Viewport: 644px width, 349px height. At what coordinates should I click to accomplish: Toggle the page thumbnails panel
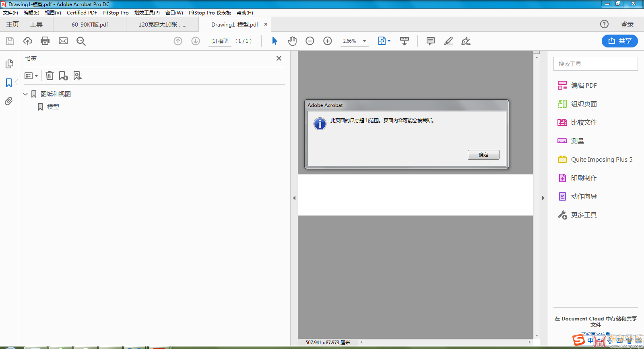coord(9,64)
